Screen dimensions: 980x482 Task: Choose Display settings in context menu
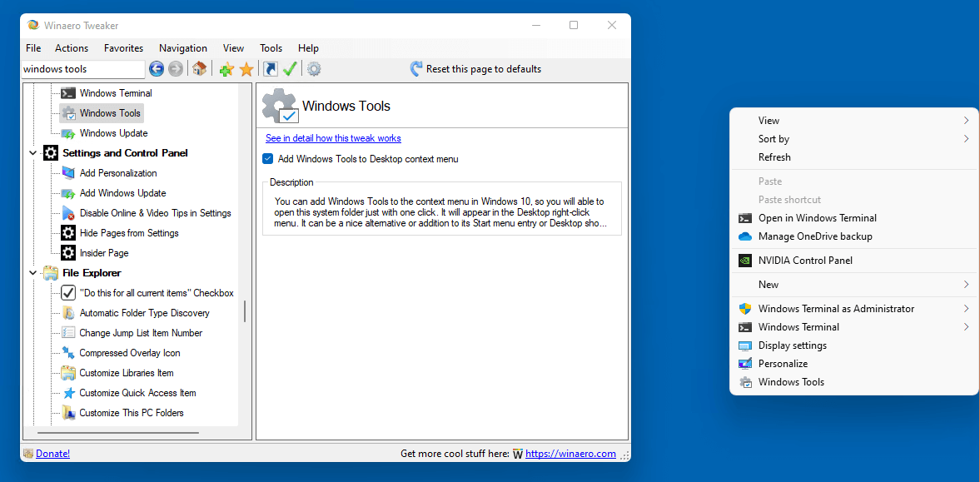(854, 345)
